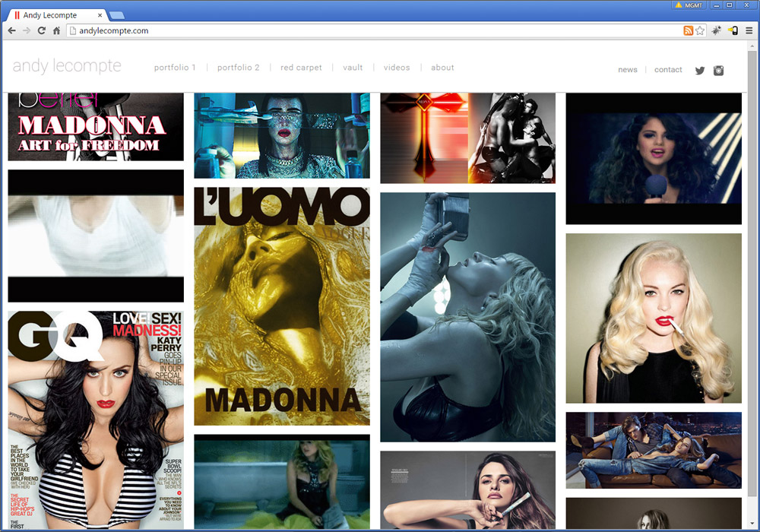Open the Madonna Art for Freedom image
The height and width of the screenshot is (532, 760).
(96, 126)
